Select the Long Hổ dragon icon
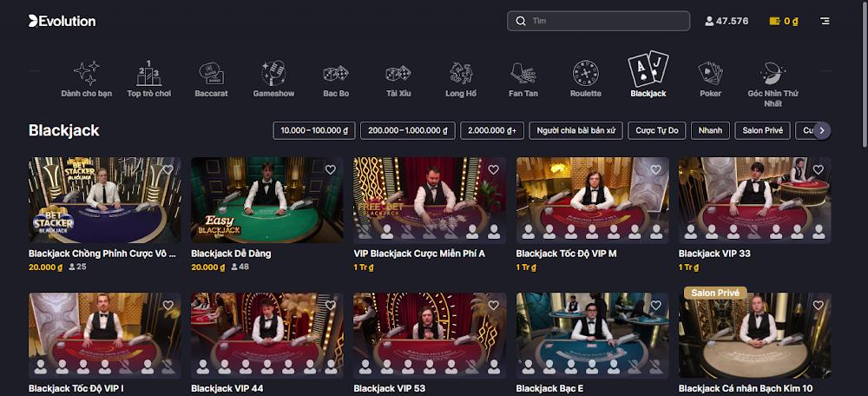The width and height of the screenshot is (868, 396). [461, 73]
